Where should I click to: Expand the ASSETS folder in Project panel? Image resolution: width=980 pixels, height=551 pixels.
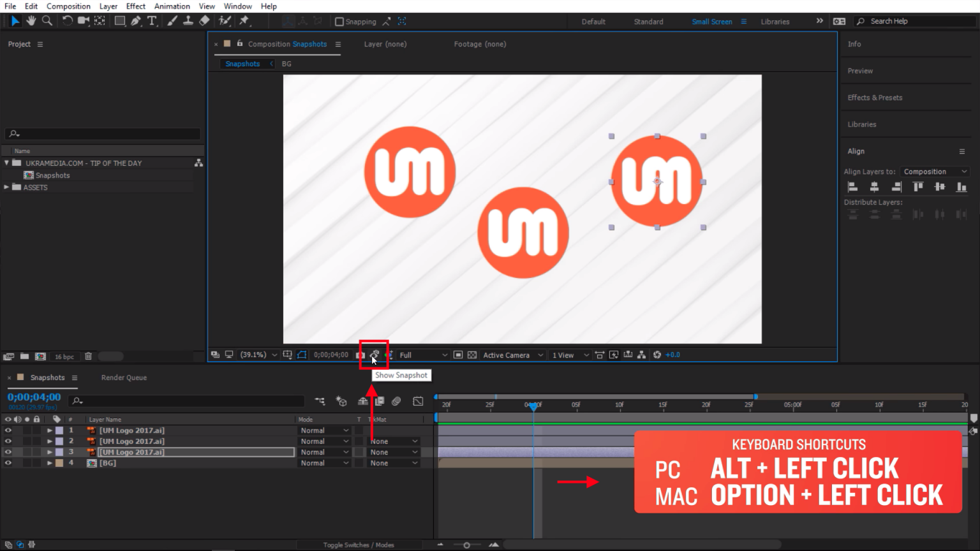point(6,187)
